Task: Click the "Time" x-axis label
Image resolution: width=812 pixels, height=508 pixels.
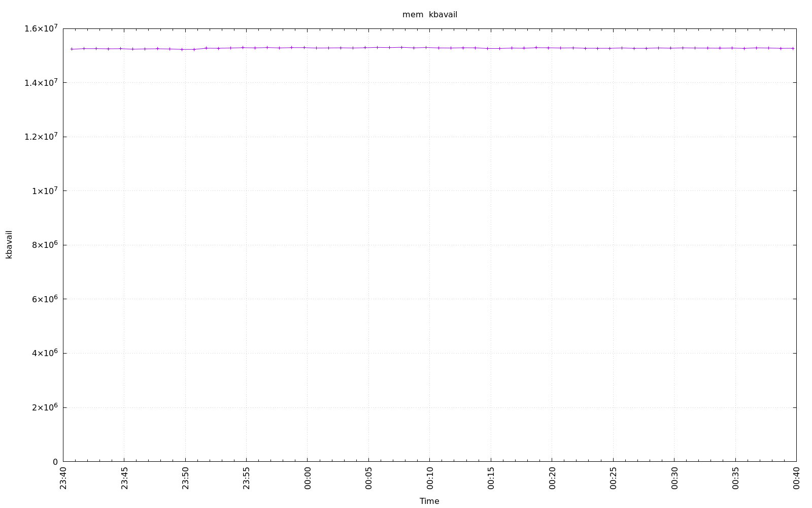Action: tap(429, 501)
